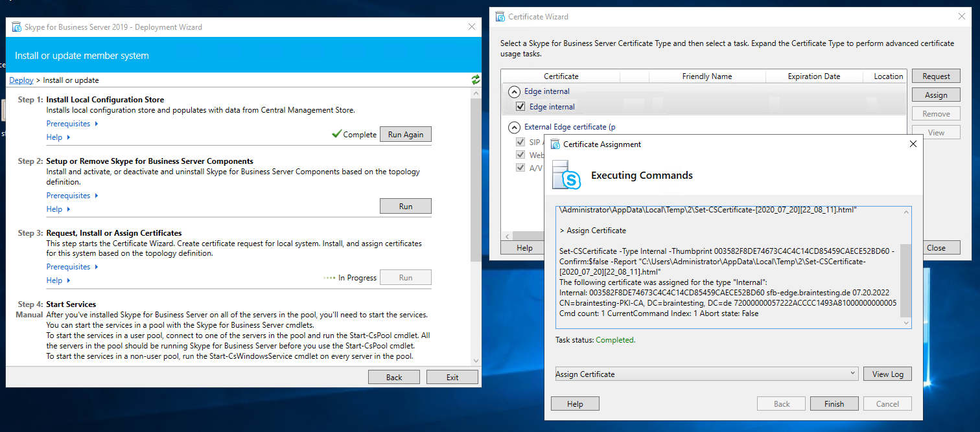Image resolution: width=980 pixels, height=432 pixels.
Task: Click the Skype logo in Executing Commands header
Action: (x=565, y=175)
